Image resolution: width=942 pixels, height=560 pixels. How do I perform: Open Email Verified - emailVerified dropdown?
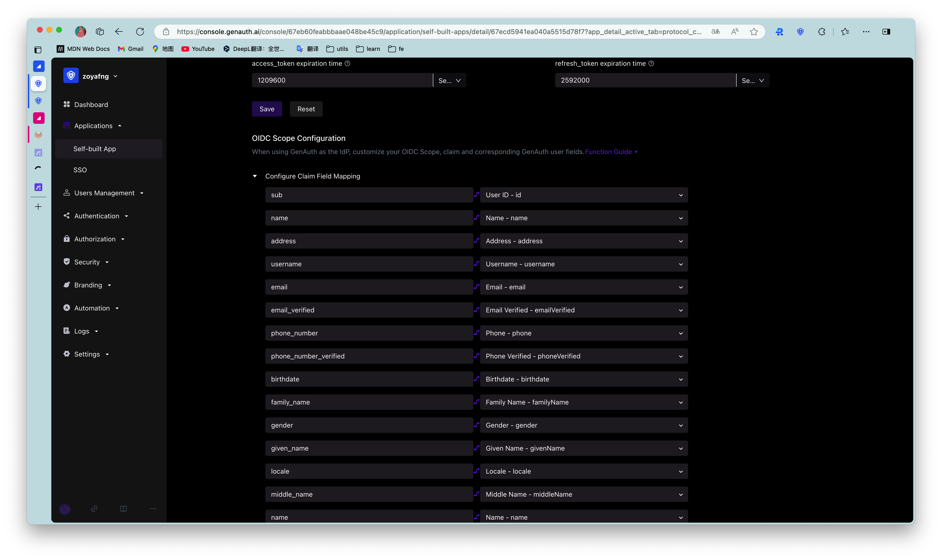[584, 310]
